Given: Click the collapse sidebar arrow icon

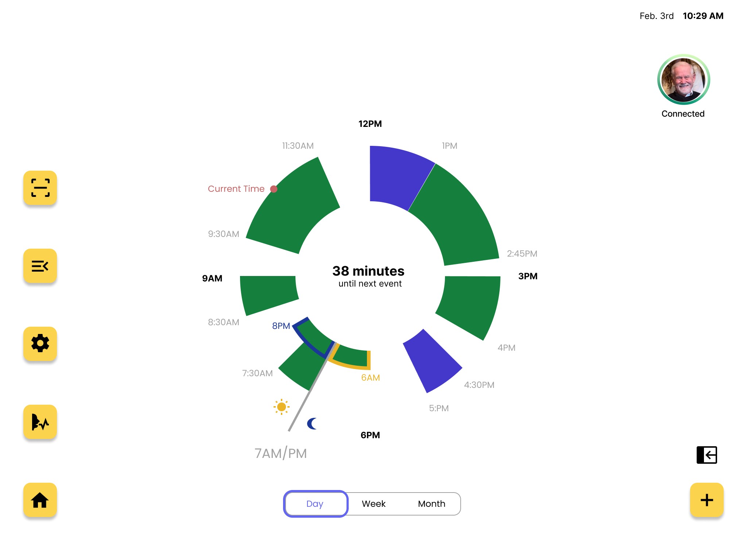Looking at the screenshot, I should tap(707, 455).
